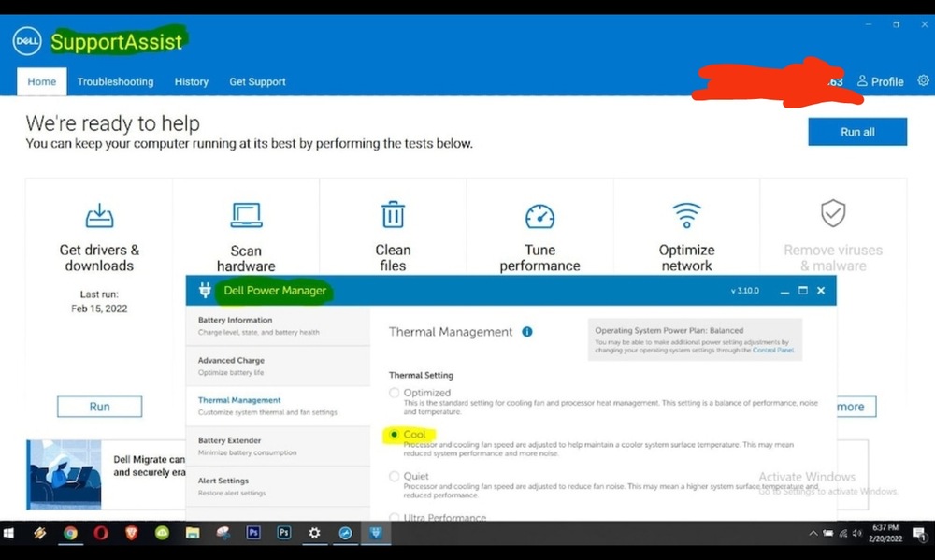
Task: Open Thermal Management info icon
Action: 527,332
